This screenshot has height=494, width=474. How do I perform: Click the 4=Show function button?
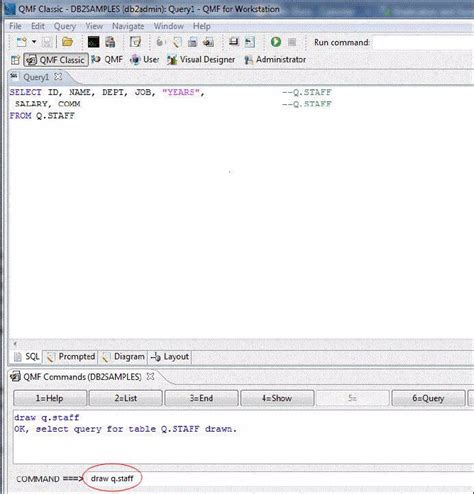pos(277,398)
